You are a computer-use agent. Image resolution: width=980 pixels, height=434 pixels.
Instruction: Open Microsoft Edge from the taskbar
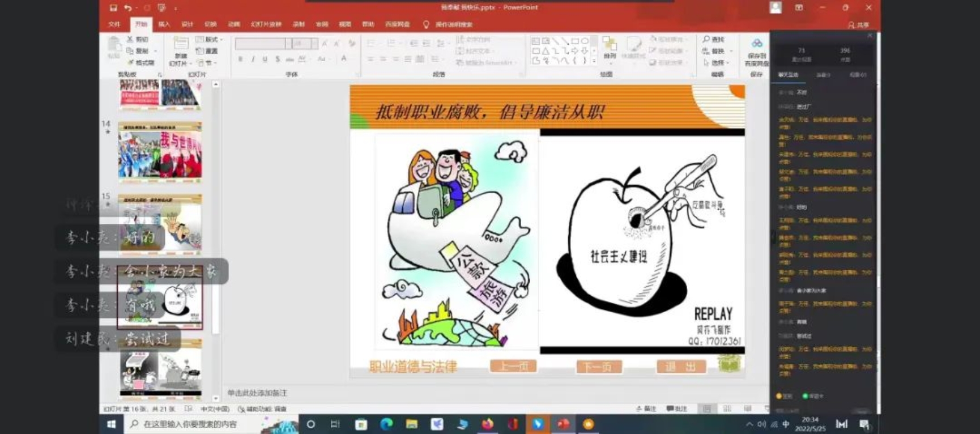pyautogui.click(x=386, y=424)
